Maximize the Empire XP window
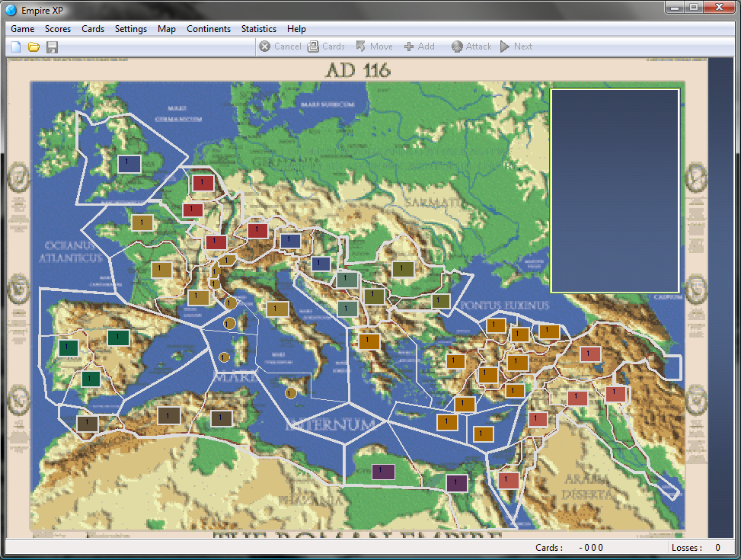 coord(694,7)
